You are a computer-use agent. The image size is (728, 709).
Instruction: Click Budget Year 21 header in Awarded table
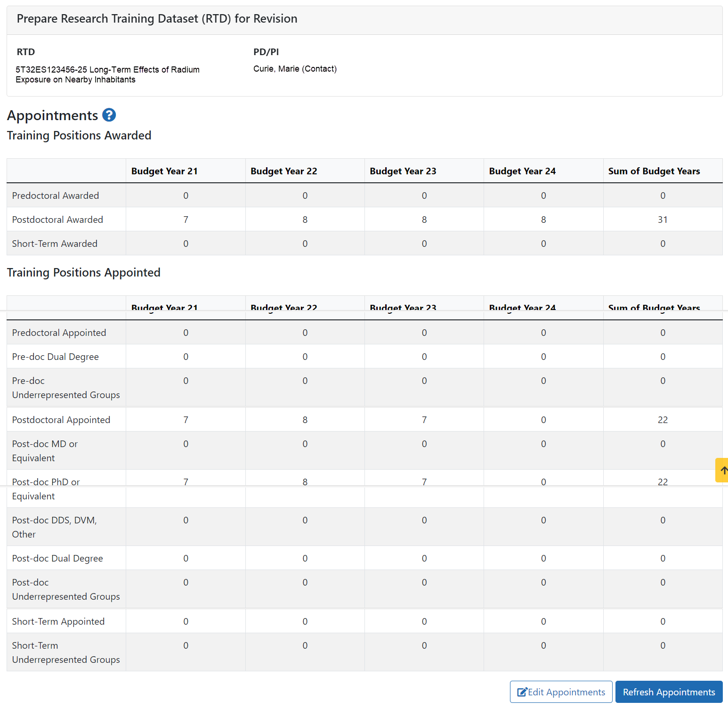(164, 171)
